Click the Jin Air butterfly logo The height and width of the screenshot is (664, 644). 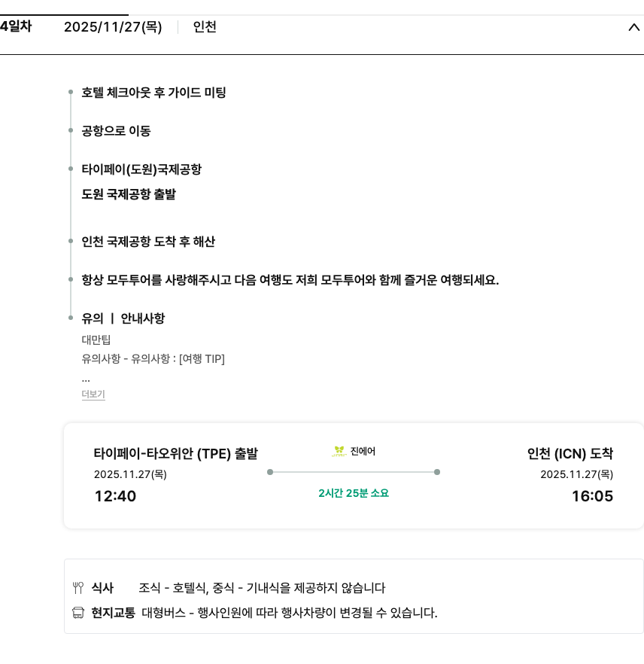pyautogui.click(x=339, y=452)
